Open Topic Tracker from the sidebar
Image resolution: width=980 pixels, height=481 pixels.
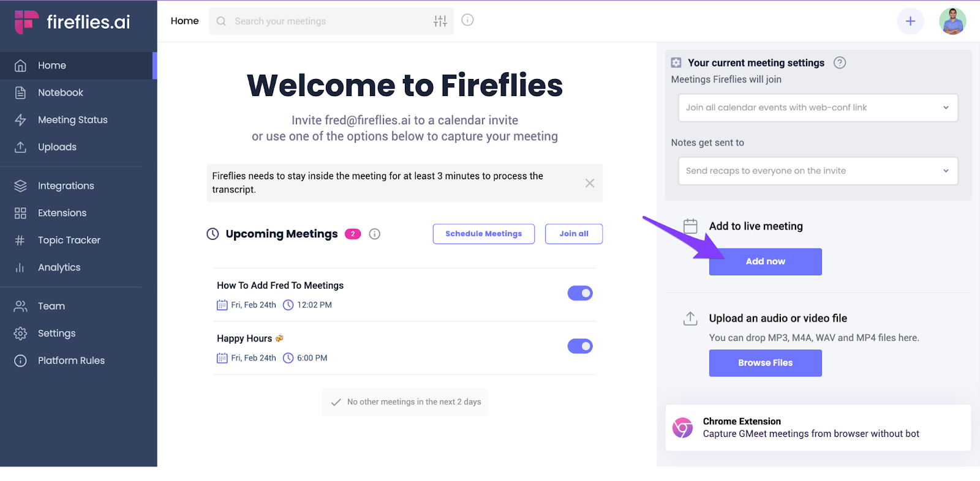[20, 240]
